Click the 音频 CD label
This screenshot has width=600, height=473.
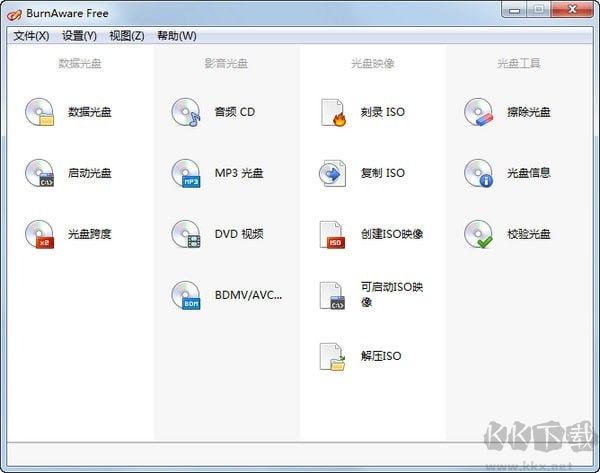click(x=235, y=112)
